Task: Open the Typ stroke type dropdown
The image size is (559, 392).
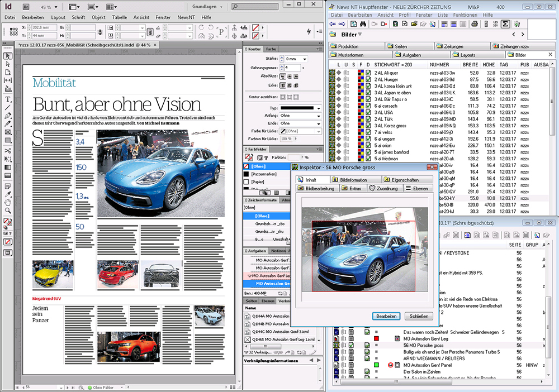Action: point(319,108)
